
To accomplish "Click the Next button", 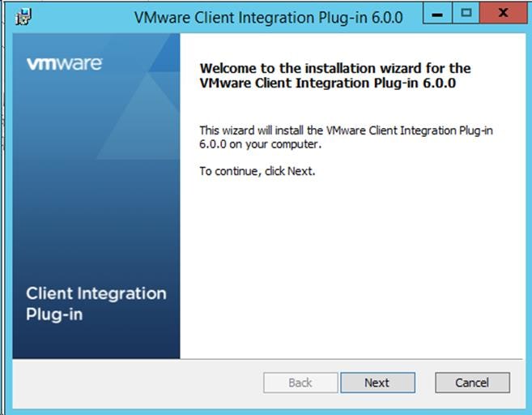I will point(377,383).
